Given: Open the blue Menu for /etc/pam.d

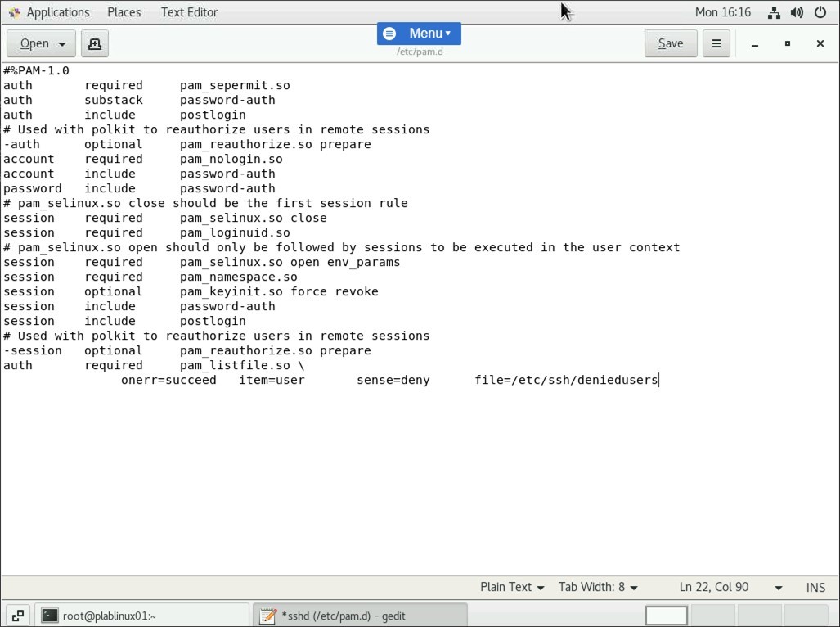Looking at the screenshot, I should 418,34.
